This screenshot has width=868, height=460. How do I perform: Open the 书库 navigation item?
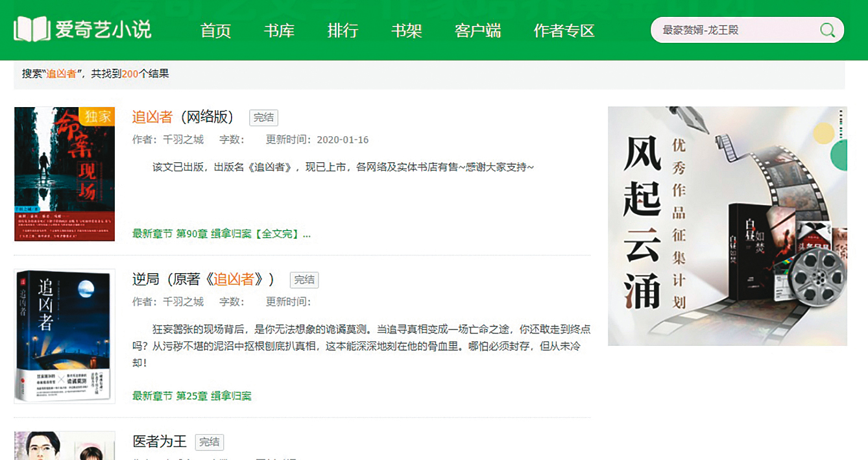coord(279,30)
